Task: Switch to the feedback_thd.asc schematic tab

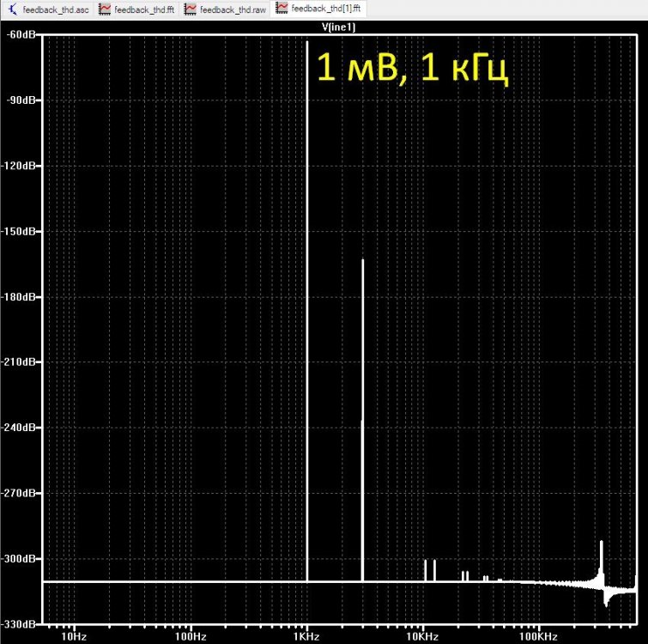Action: coord(53,9)
